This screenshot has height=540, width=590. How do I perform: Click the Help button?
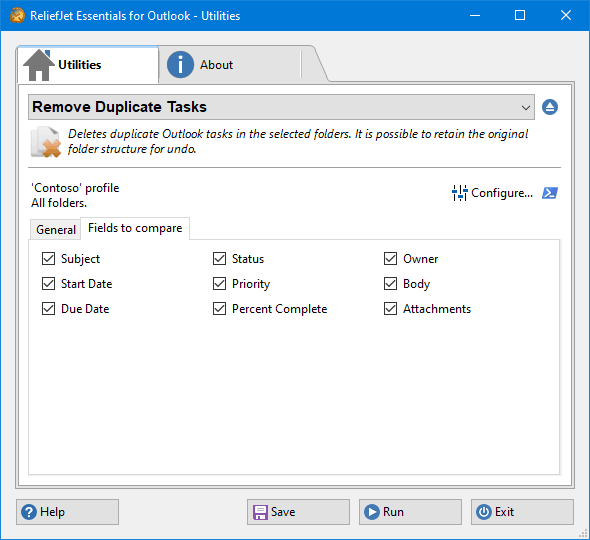[x=67, y=512]
